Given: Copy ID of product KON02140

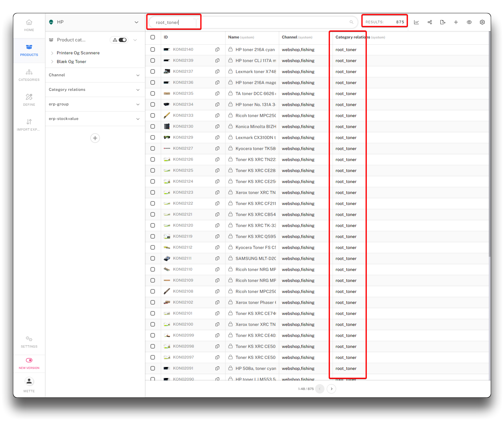Looking at the screenshot, I should (217, 49).
